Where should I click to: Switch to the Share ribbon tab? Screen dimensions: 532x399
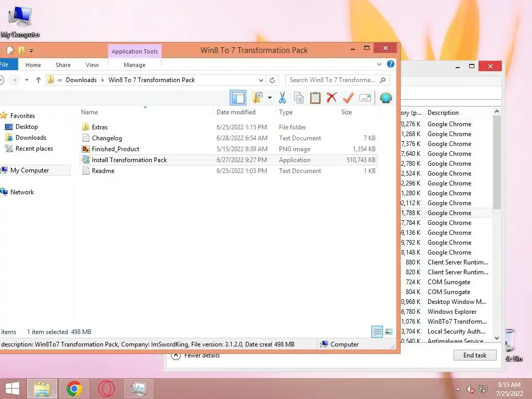click(63, 65)
